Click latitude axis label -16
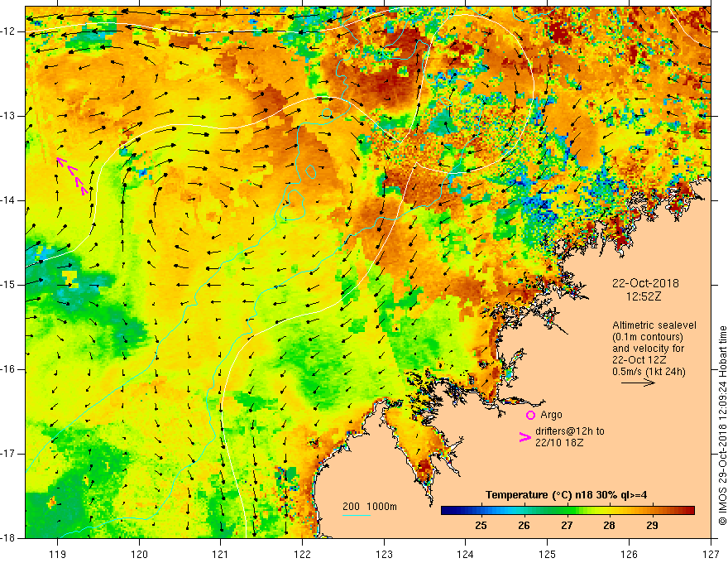728x563 pixels. [x=8, y=369]
